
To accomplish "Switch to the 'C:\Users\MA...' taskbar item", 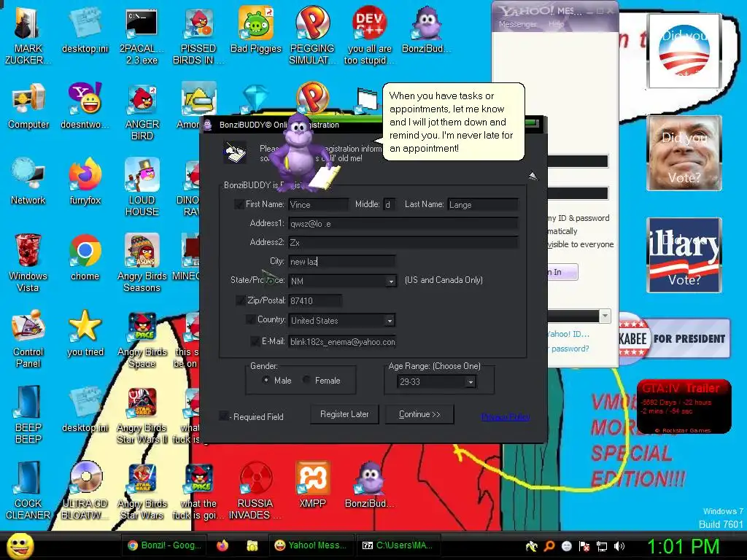I will tap(398, 545).
